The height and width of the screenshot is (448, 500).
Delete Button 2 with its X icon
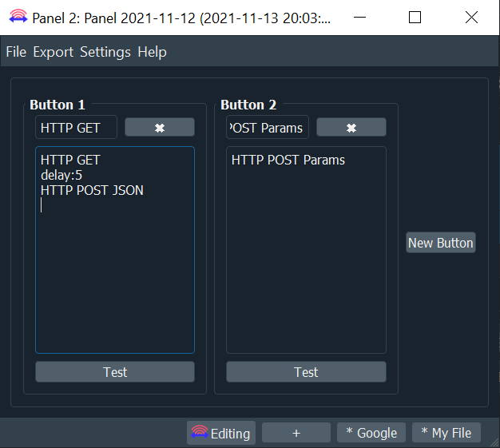(x=351, y=128)
